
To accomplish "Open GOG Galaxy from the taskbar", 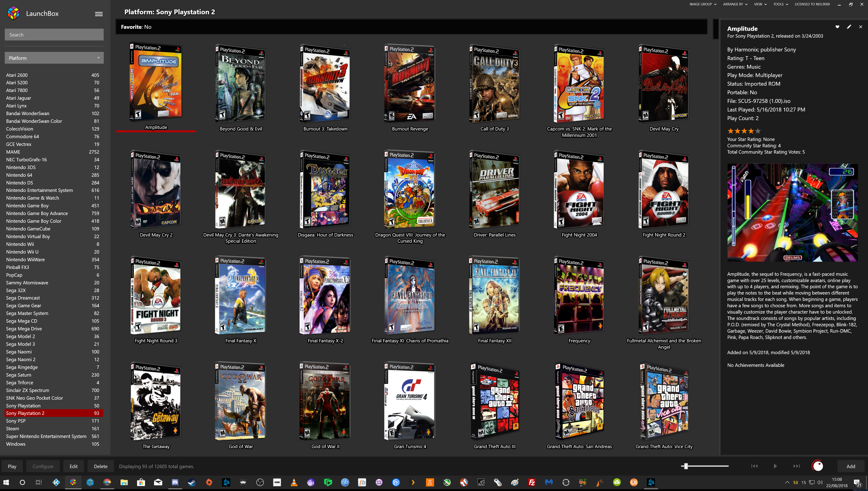I will pos(379,482).
